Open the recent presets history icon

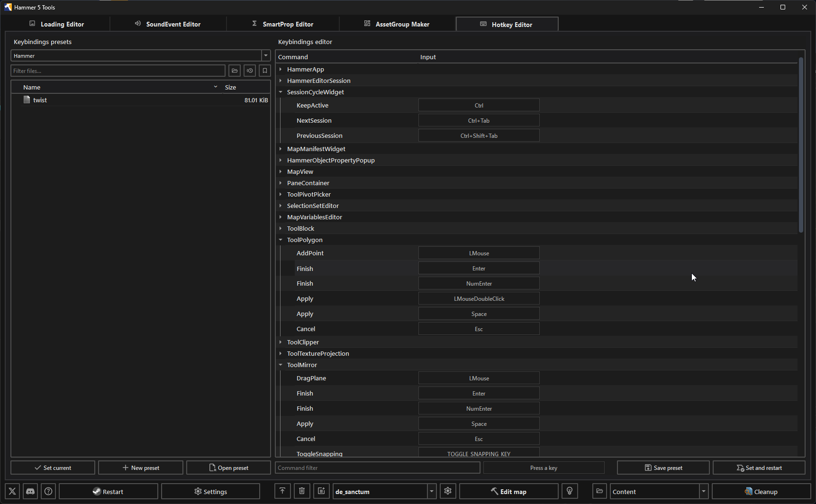[250, 71]
